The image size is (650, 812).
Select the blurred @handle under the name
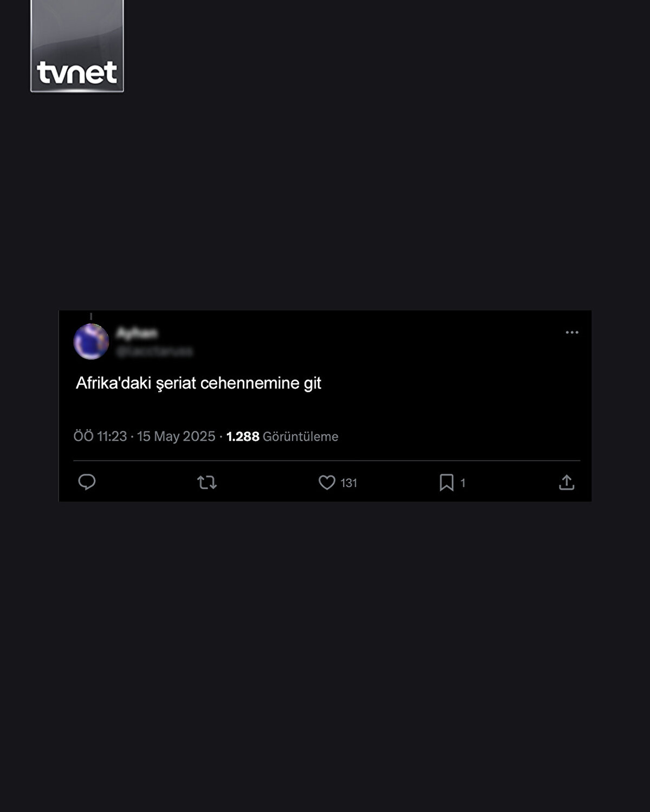pos(154,351)
